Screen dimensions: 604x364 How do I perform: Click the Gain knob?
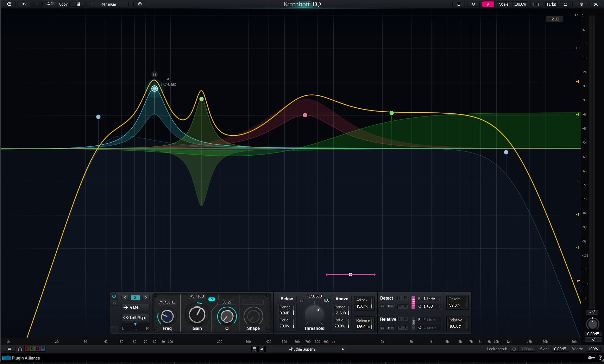point(197,314)
